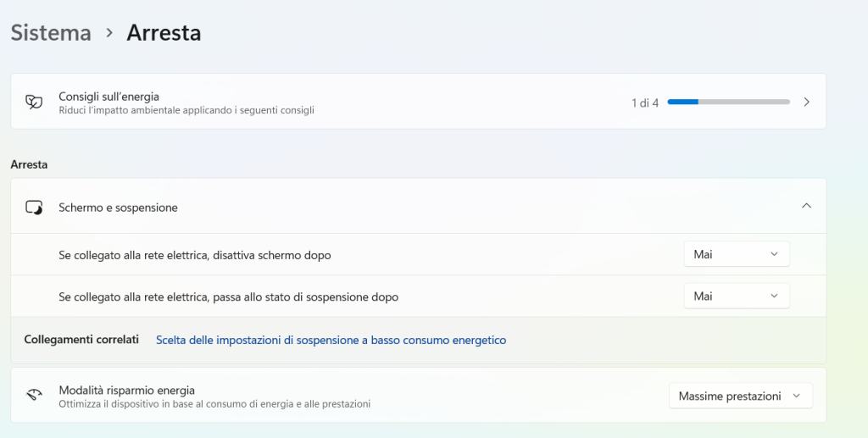Screen dimensions: 868x438
Task: Click the breadcrumb separator arrow after Sistema
Action: [109, 33]
